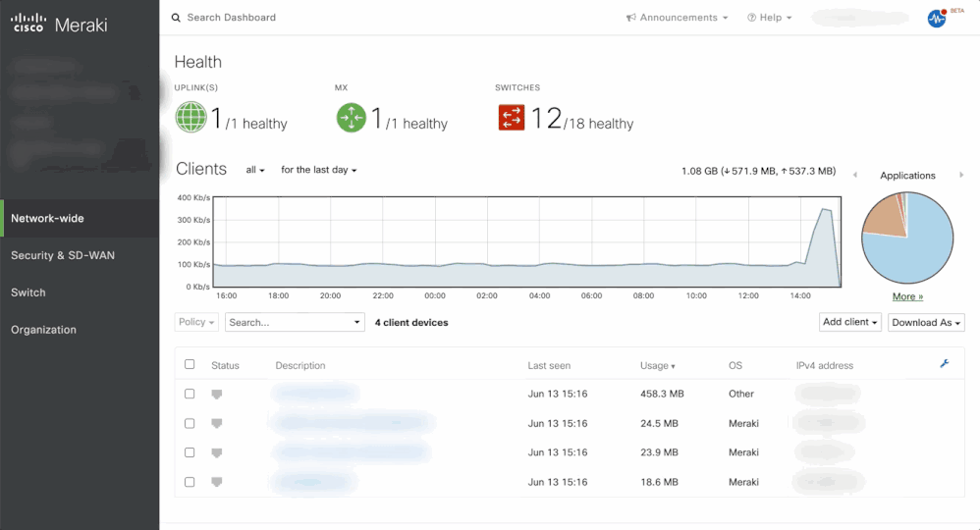Check the client row with 458.3 MB usage
Image resolution: width=980 pixels, height=530 pixels.
190,394
